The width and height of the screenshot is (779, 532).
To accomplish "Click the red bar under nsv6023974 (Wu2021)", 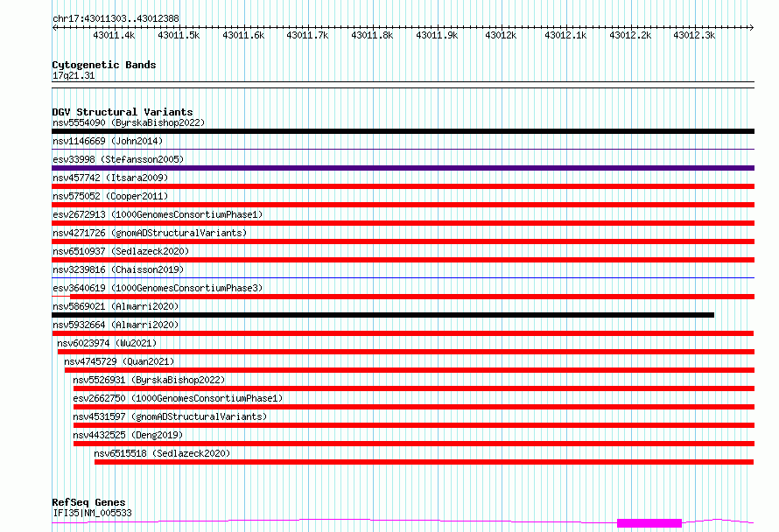I will click(x=406, y=352).
